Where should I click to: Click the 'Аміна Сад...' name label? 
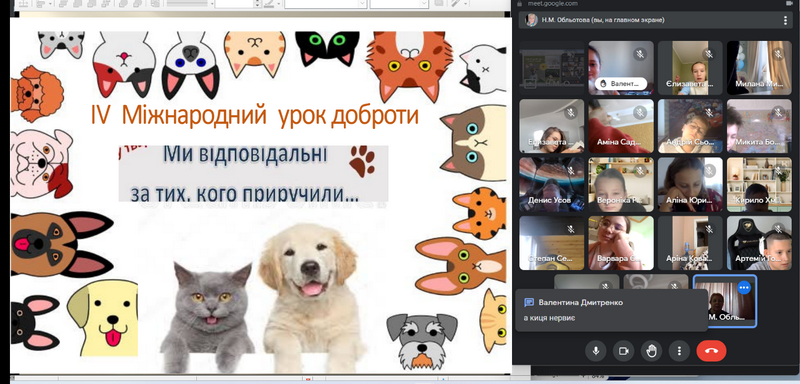pos(619,142)
